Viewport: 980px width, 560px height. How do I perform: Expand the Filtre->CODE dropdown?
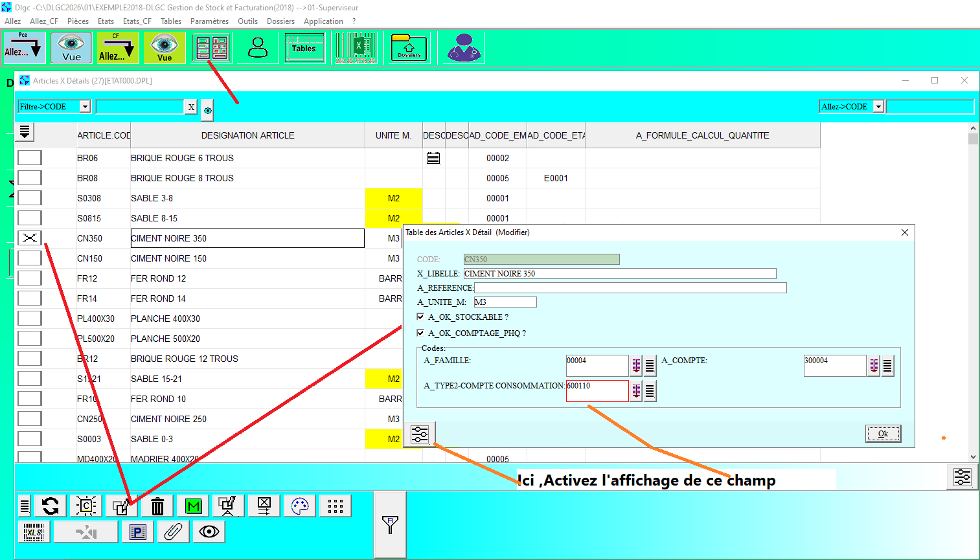[x=85, y=107]
